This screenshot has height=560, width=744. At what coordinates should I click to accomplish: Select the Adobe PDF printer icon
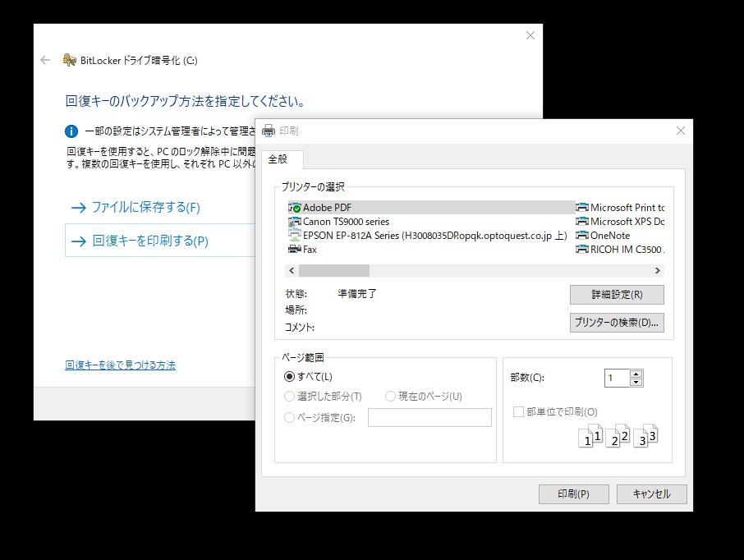[295, 208]
